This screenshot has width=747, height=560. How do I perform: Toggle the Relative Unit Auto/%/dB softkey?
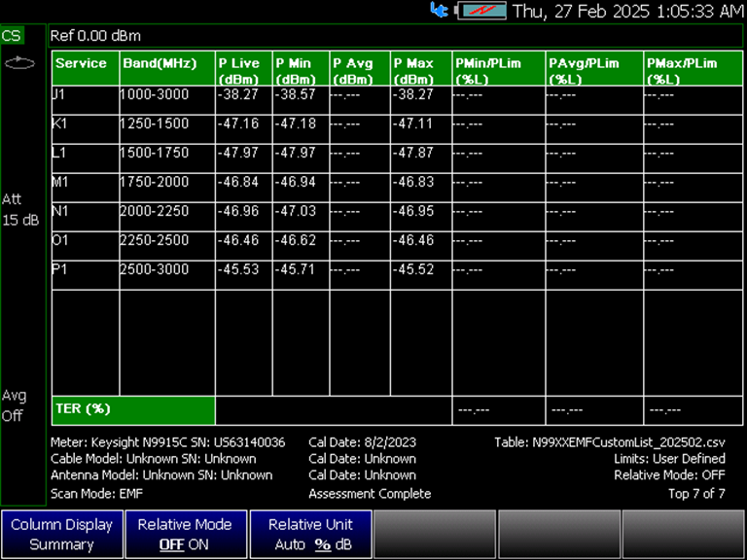coord(310,535)
